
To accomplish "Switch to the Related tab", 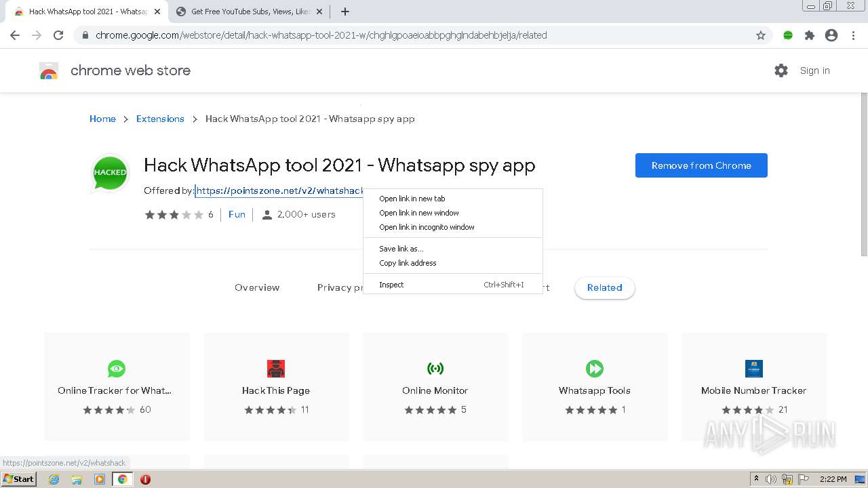I will click(605, 287).
